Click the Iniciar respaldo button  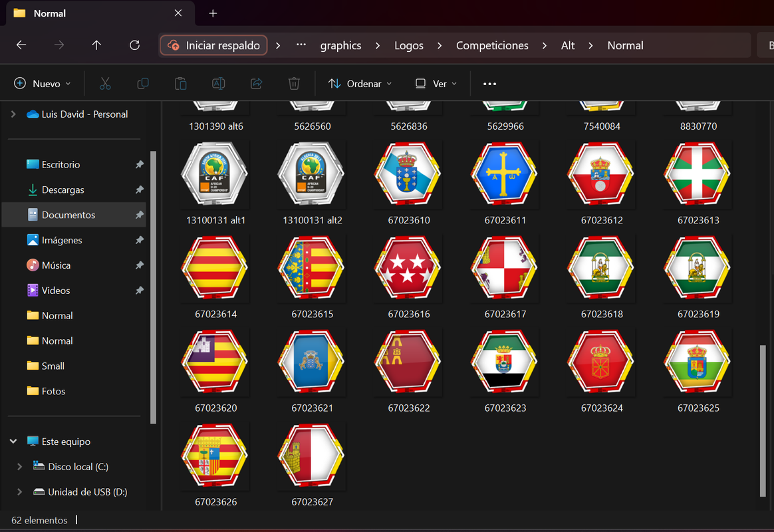tap(213, 45)
